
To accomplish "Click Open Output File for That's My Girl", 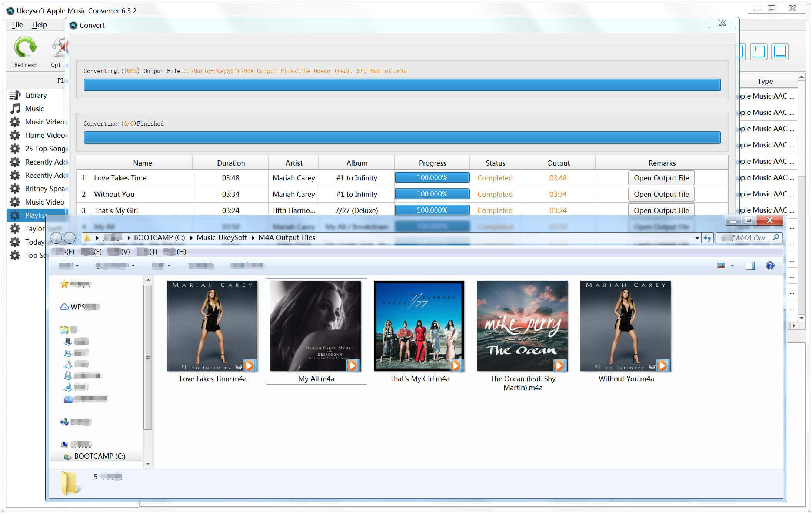I will coord(661,210).
